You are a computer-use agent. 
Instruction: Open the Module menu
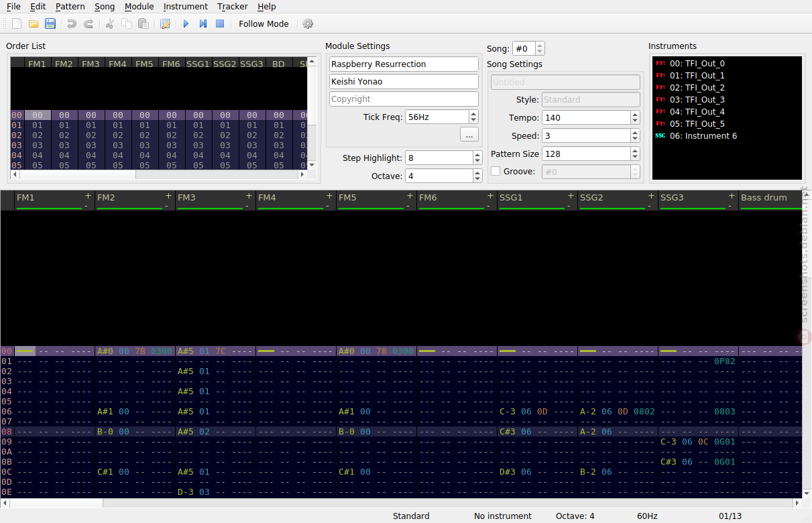click(139, 6)
